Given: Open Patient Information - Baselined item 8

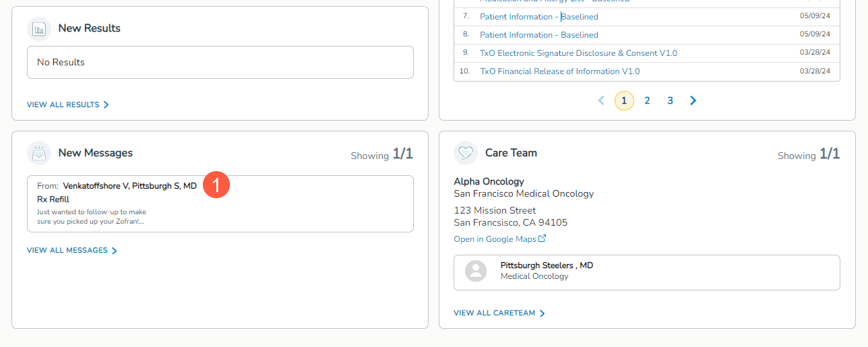Looking at the screenshot, I should 538,35.
